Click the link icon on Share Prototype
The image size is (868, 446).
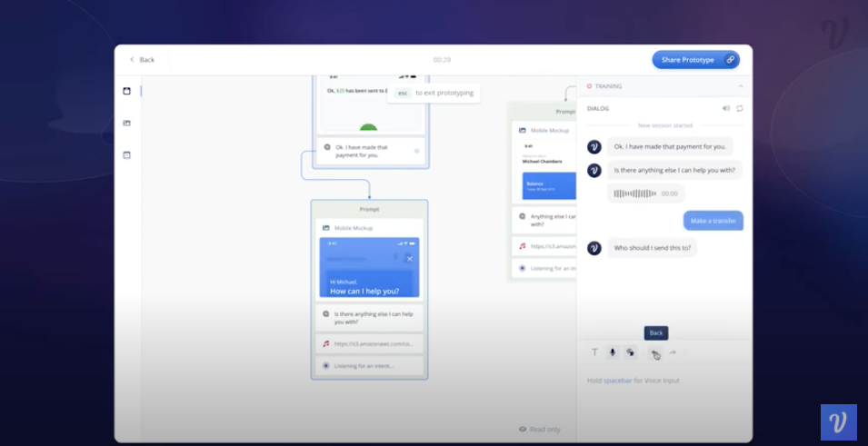click(x=730, y=60)
